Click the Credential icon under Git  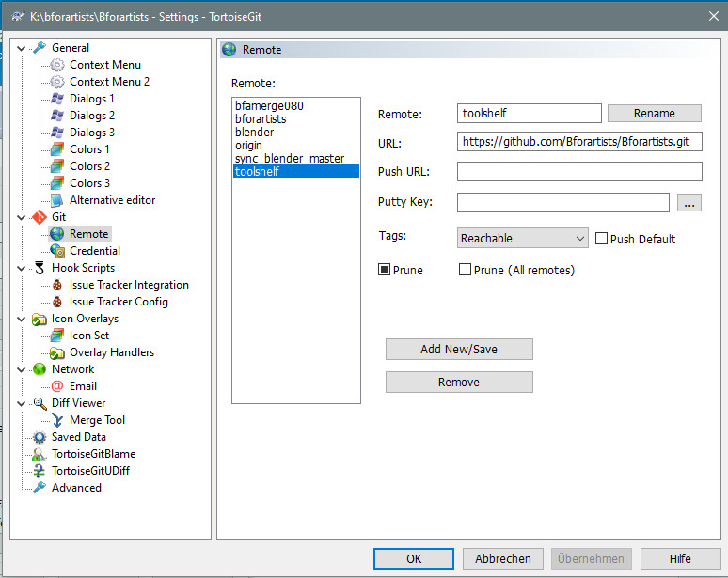click(x=57, y=251)
